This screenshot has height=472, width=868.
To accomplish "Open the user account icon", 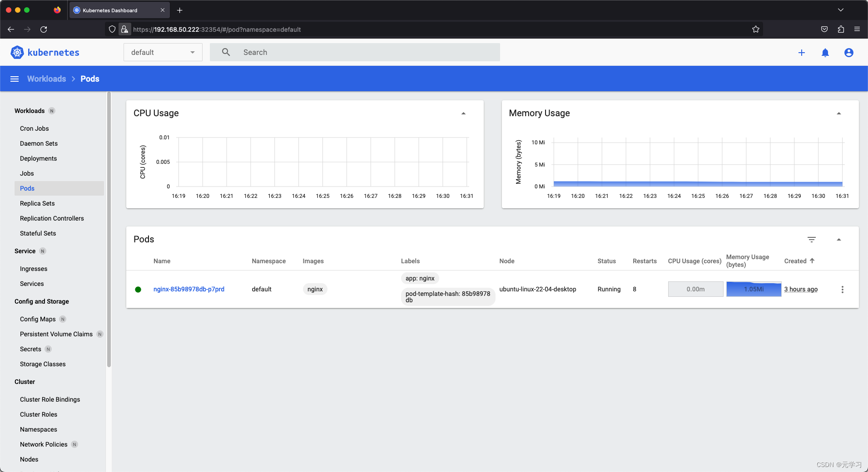I will pos(849,53).
